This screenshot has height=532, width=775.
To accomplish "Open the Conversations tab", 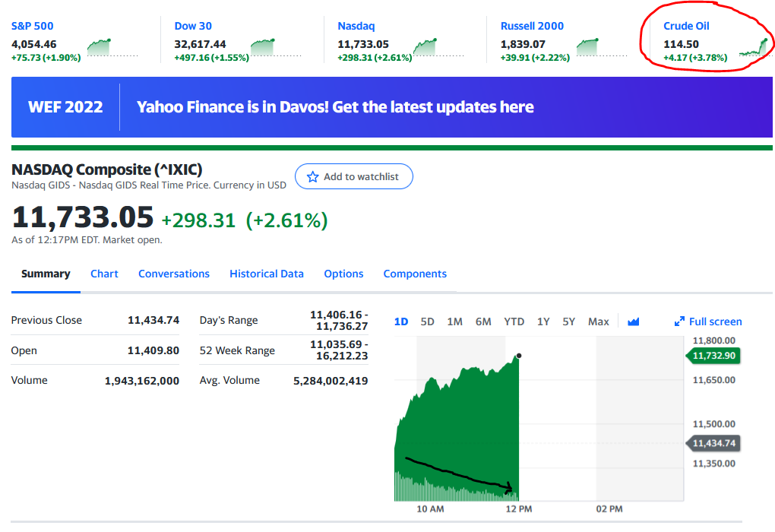I will coord(174,274).
